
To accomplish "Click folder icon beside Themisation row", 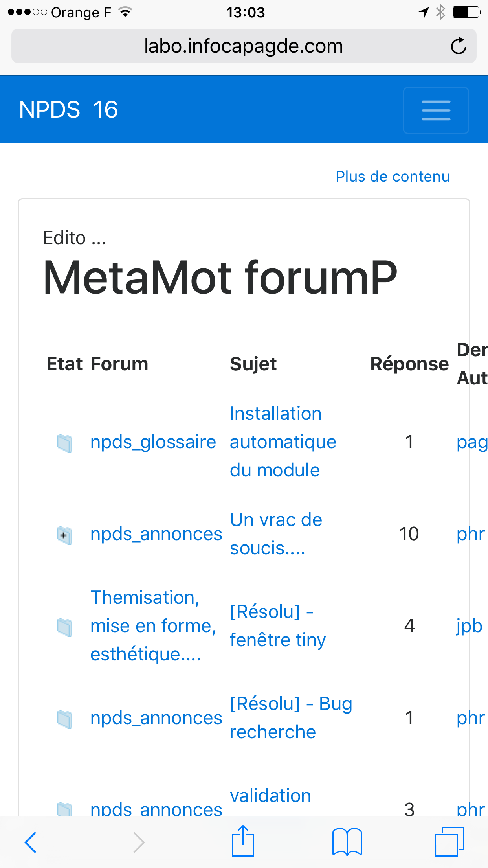I will (64, 627).
